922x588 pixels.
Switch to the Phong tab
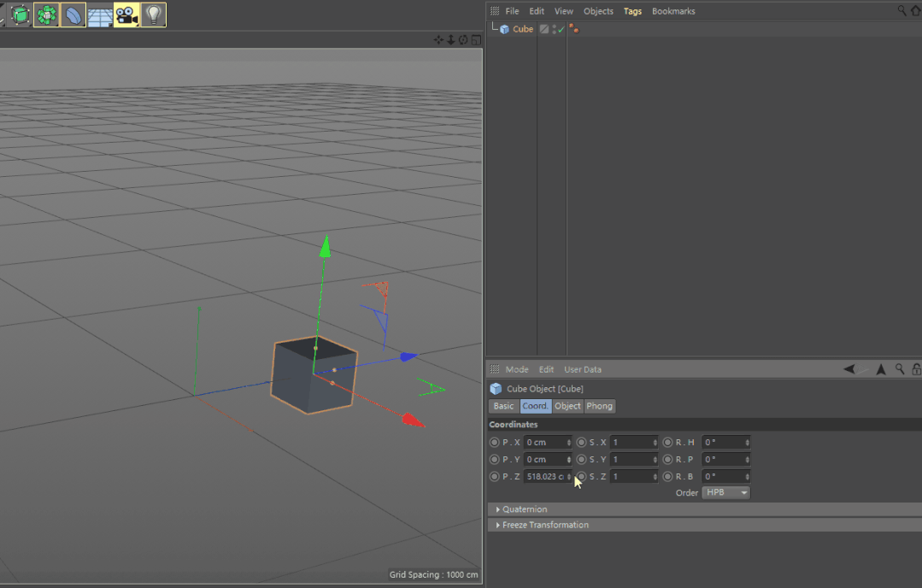599,406
